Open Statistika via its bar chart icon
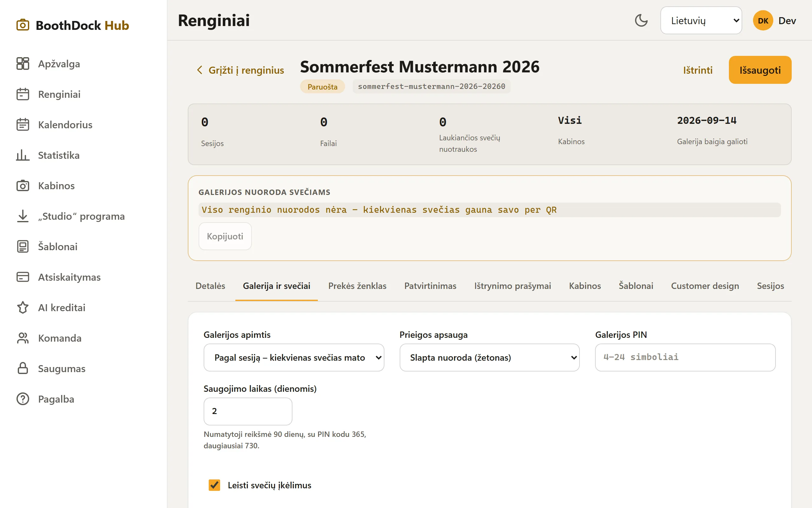Screen dimensions: 812x508 pyautogui.click(x=23, y=155)
